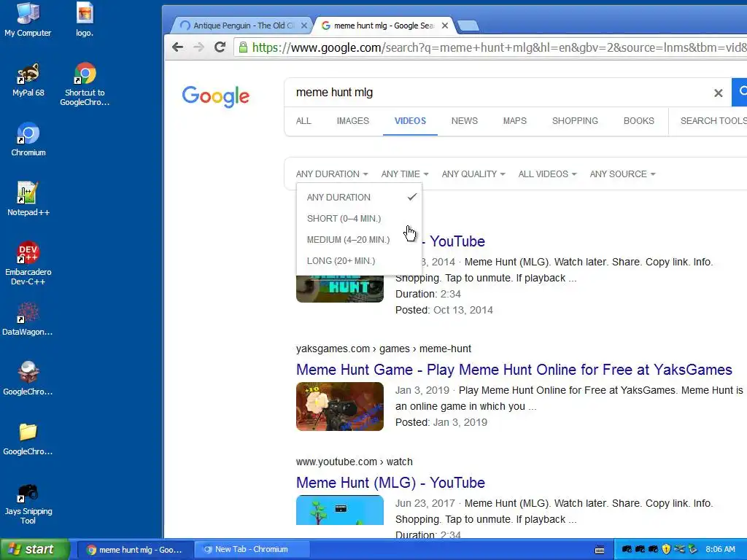Click the green HUNT video thumbnail
Image resolution: width=747 pixels, height=560 pixels.
340,289
